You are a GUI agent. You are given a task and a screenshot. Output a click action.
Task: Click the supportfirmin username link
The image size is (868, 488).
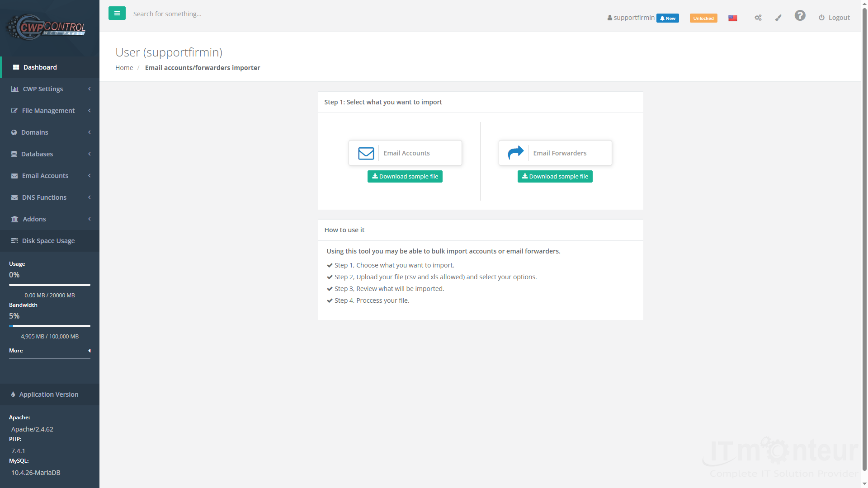634,18
